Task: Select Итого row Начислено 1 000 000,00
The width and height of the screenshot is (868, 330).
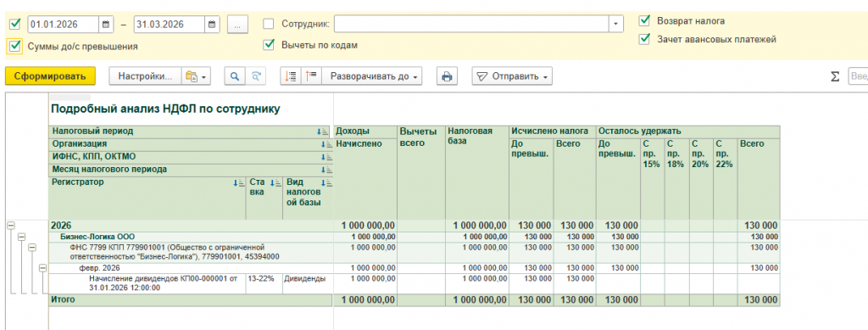Action: point(365,299)
